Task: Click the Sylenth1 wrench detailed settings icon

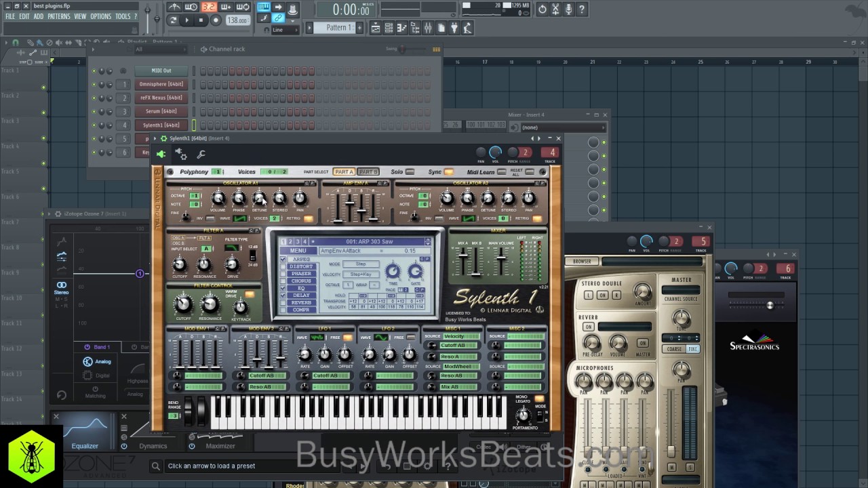Action: pos(201,155)
